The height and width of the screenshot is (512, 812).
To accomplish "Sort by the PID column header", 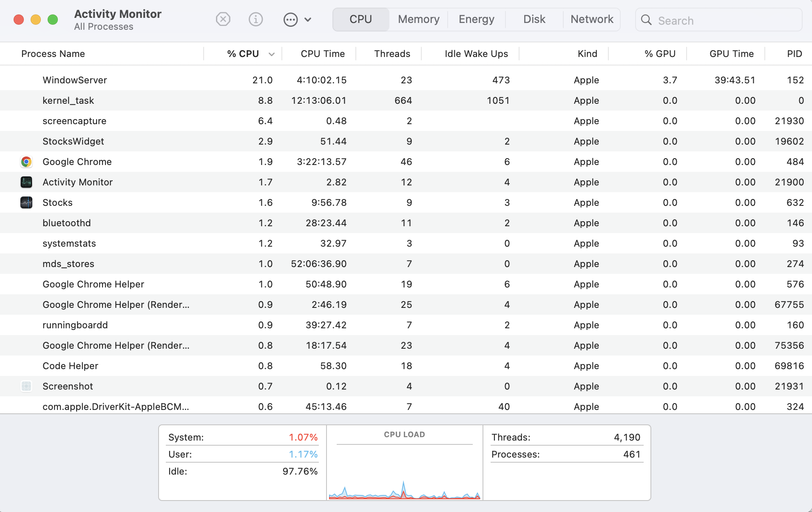I will click(794, 54).
